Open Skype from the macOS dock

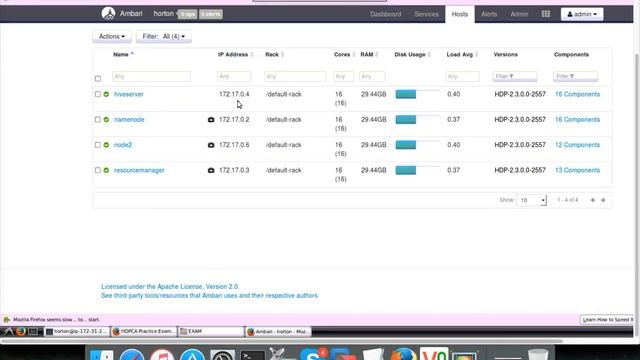click(x=313, y=353)
